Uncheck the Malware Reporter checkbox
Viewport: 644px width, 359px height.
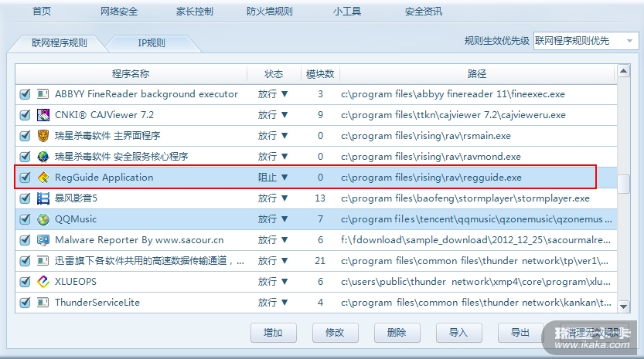coord(25,240)
